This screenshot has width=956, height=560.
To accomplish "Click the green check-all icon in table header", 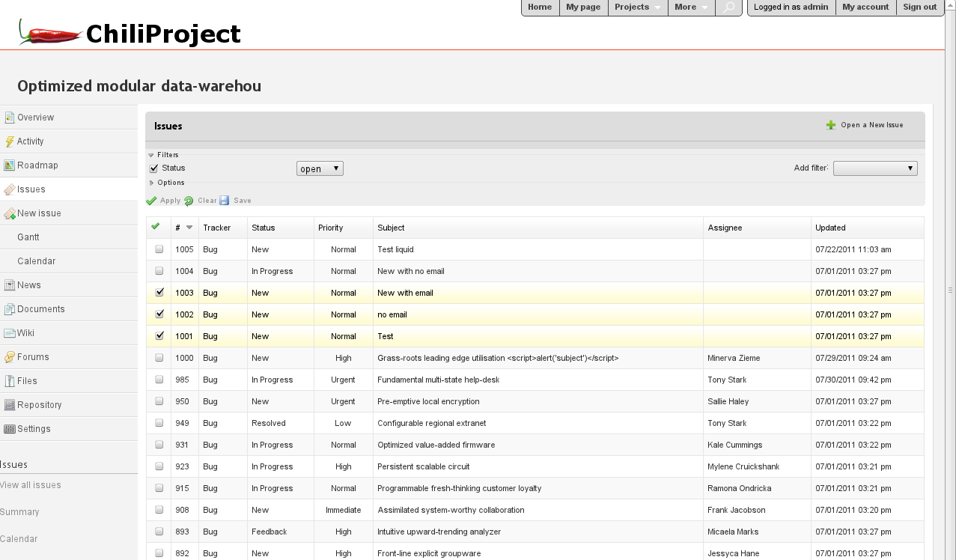I will tap(156, 226).
